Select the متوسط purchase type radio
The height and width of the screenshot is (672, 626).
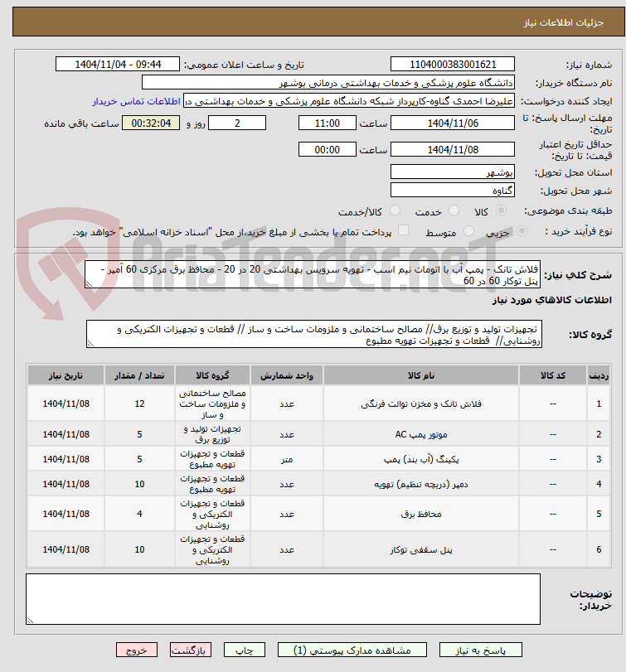(x=468, y=231)
